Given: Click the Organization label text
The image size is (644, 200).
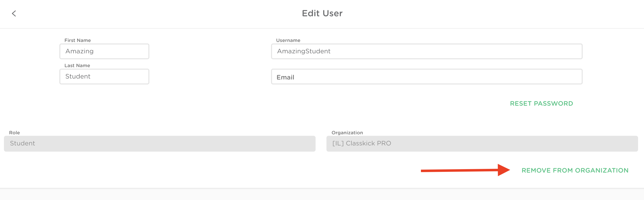Looking at the screenshot, I should [347, 133].
